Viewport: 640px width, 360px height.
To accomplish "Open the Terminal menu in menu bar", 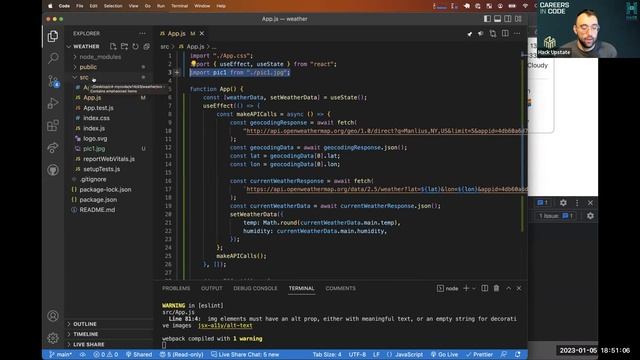I will pyautogui.click(x=179, y=6).
